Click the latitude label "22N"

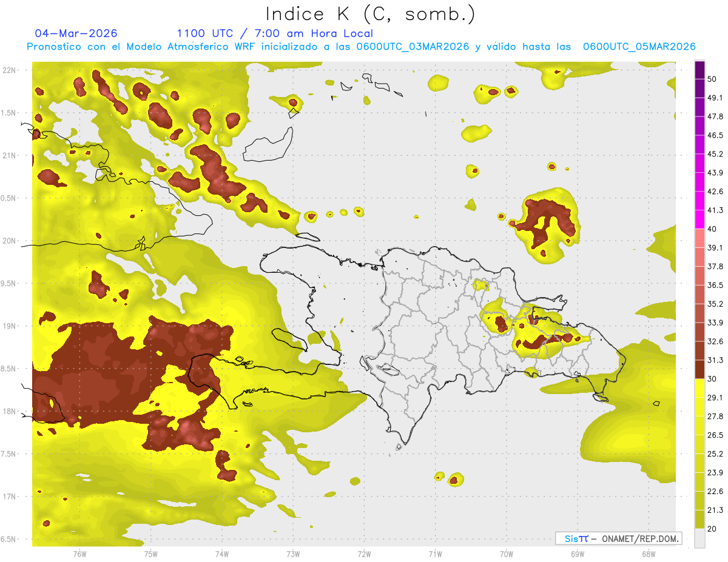pyautogui.click(x=10, y=70)
